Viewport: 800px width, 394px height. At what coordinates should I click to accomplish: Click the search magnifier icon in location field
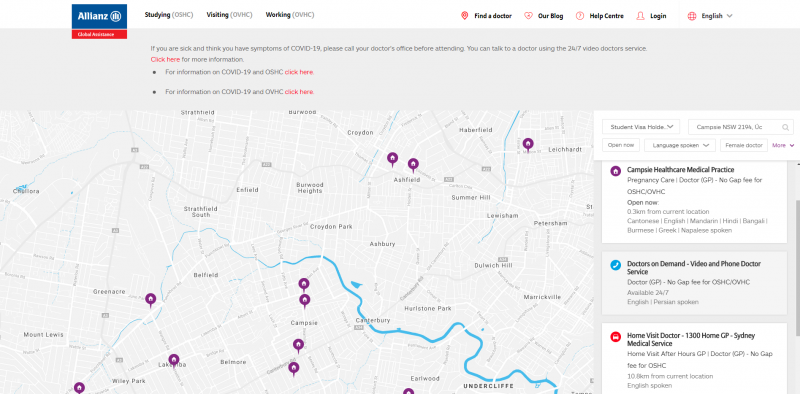[786, 127]
